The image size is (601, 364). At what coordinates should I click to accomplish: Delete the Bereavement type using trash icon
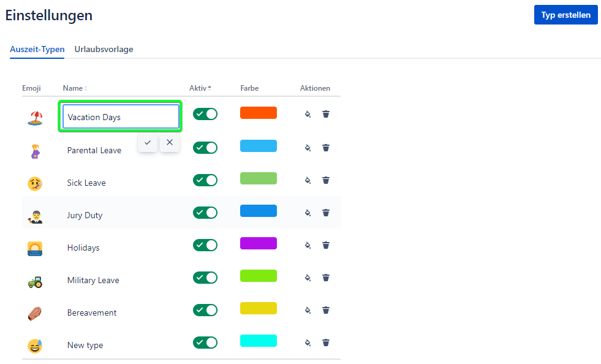tap(326, 310)
